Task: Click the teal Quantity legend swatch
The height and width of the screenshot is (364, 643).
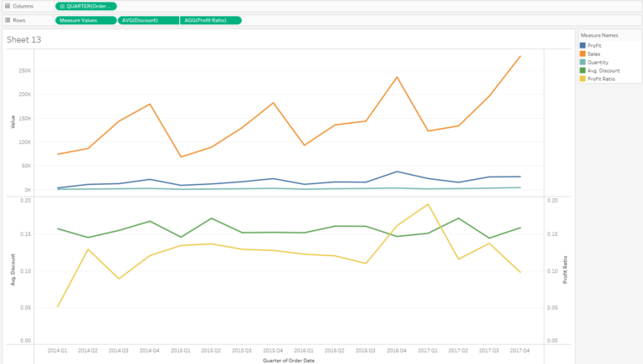Action: [583, 62]
